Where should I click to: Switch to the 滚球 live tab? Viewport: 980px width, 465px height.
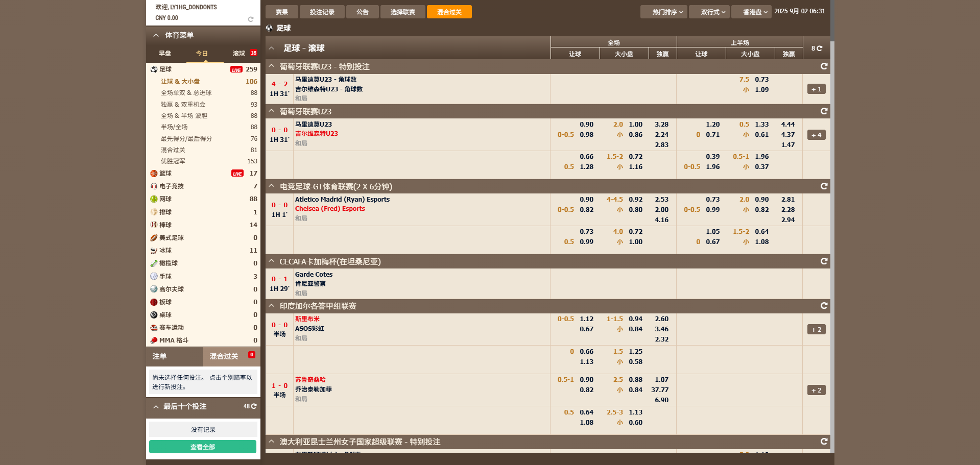pyautogui.click(x=239, y=54)
